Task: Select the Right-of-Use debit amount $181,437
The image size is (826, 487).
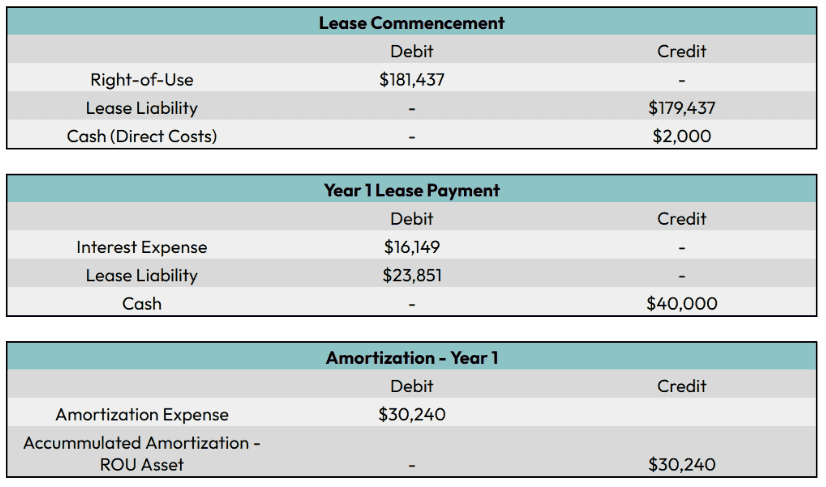Action: tap(412, 80)
